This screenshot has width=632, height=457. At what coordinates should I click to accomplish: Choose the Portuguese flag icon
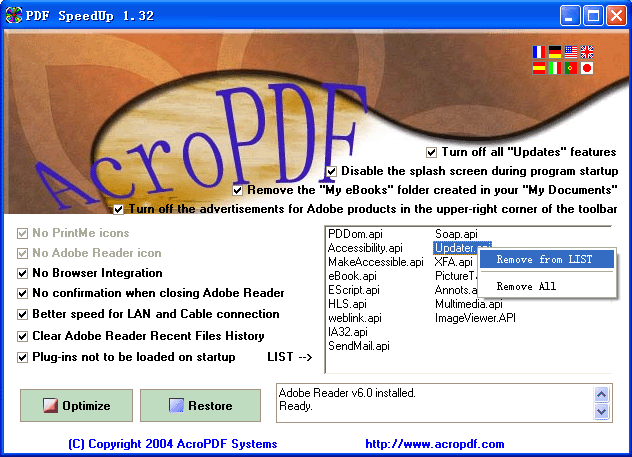[571, 68]
